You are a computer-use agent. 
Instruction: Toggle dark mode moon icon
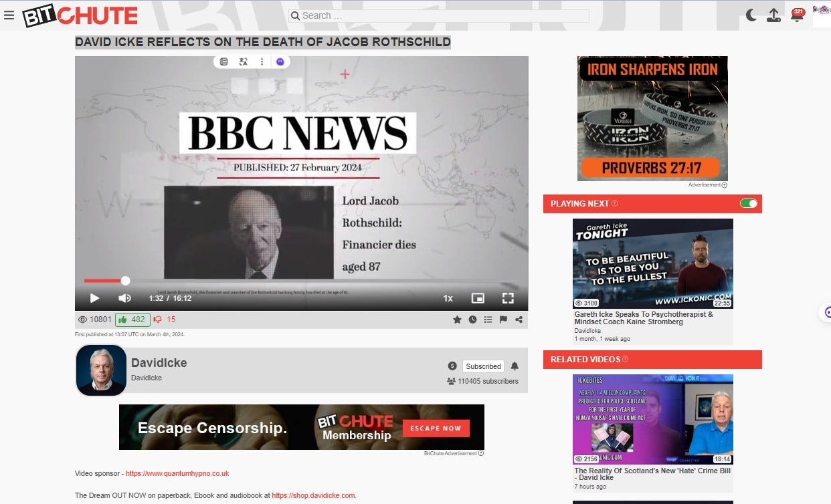click(x=751, y=15)
